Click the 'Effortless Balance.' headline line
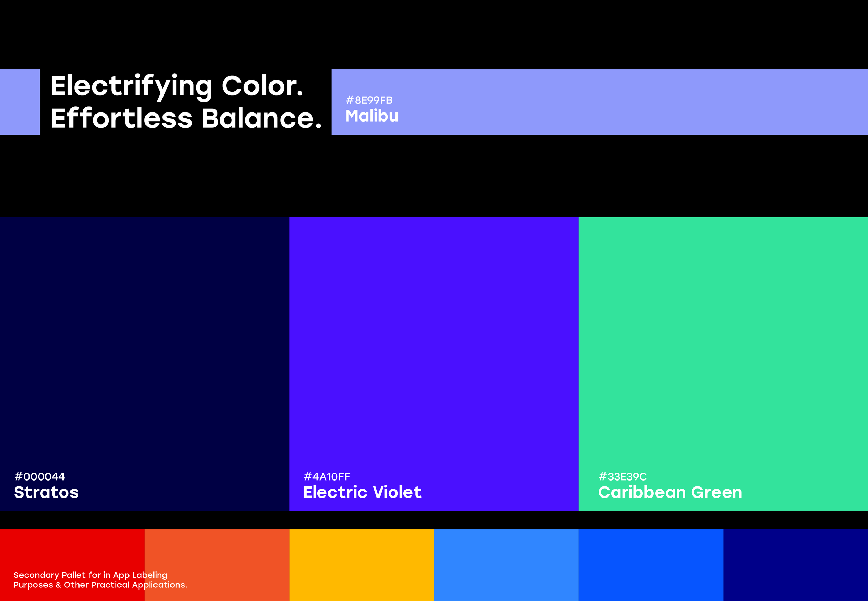The image size is (868, 601). click(186, 118)
